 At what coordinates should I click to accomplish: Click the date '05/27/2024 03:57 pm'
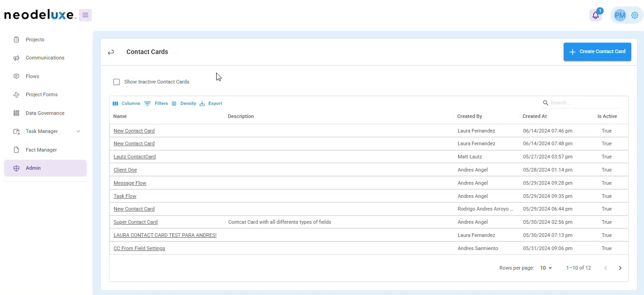click(x=548, y=157)
